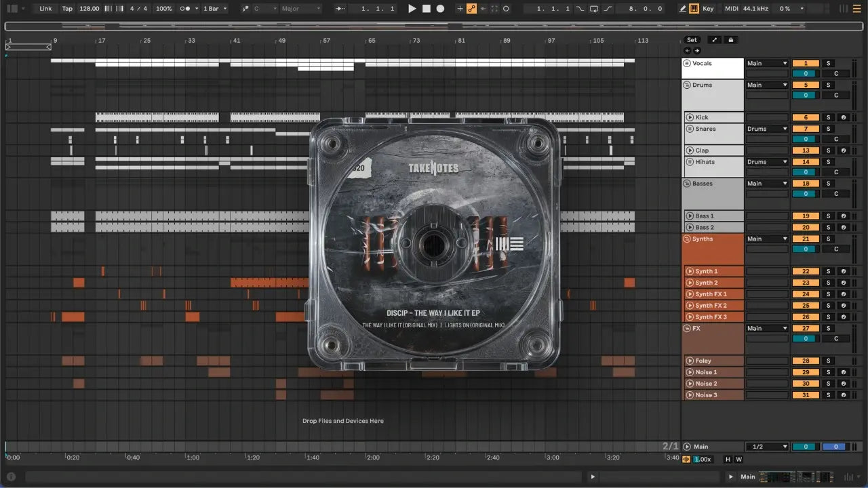Click the Tap tempo button
Viewport: 868px width, 488px height.
pyautogui.click(x=67, y=9)
